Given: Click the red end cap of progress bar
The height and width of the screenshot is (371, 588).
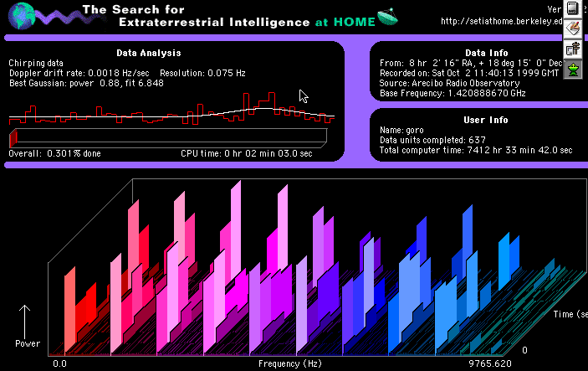Looking at the screenshot, I should click(x=13, y=138).
